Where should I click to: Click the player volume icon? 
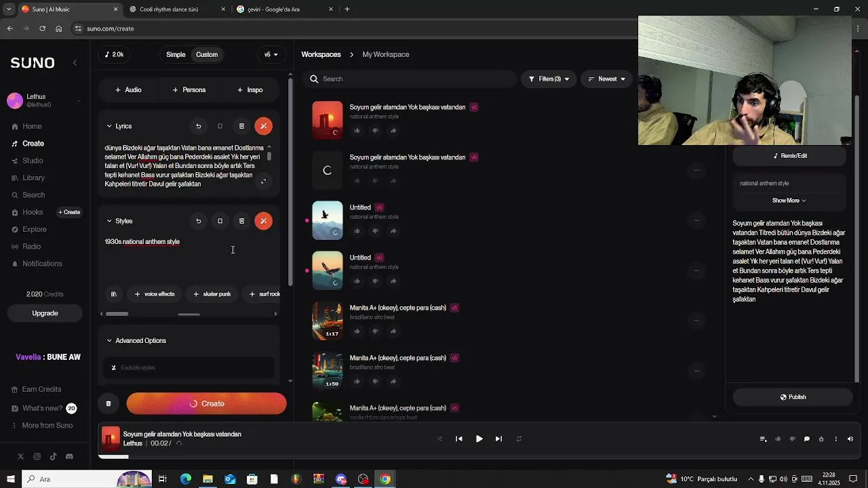pos(850,439)
